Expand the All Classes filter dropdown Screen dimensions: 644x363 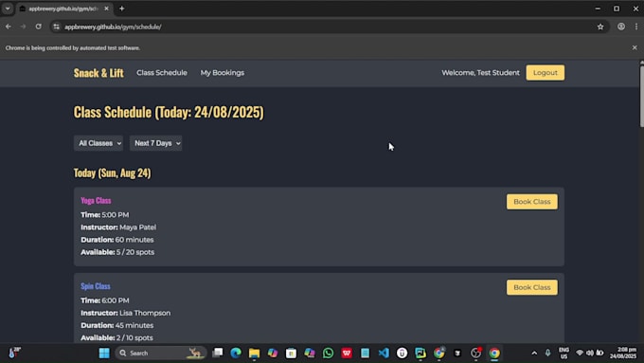(98, 143)
